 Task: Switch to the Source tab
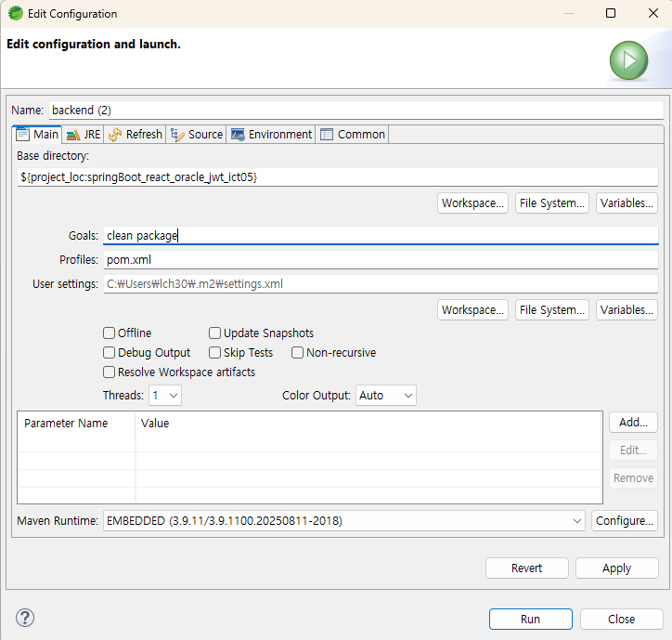tap(196, 135)
